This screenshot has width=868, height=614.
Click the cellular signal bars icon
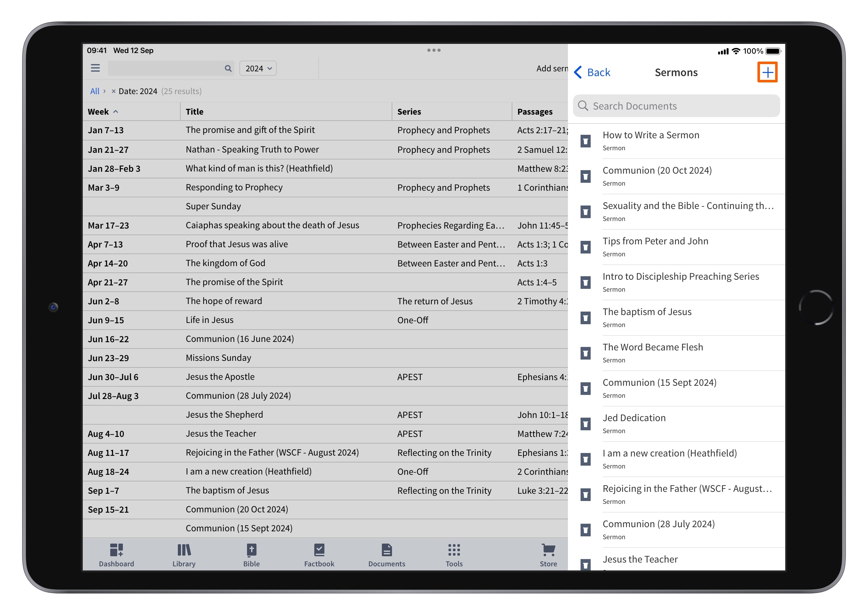(x=723, y=51)
